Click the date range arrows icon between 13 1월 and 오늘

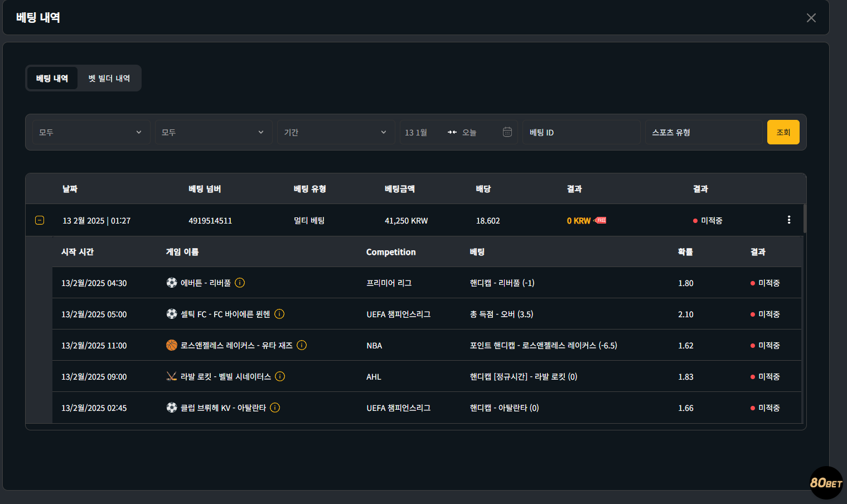coord(452,132)
